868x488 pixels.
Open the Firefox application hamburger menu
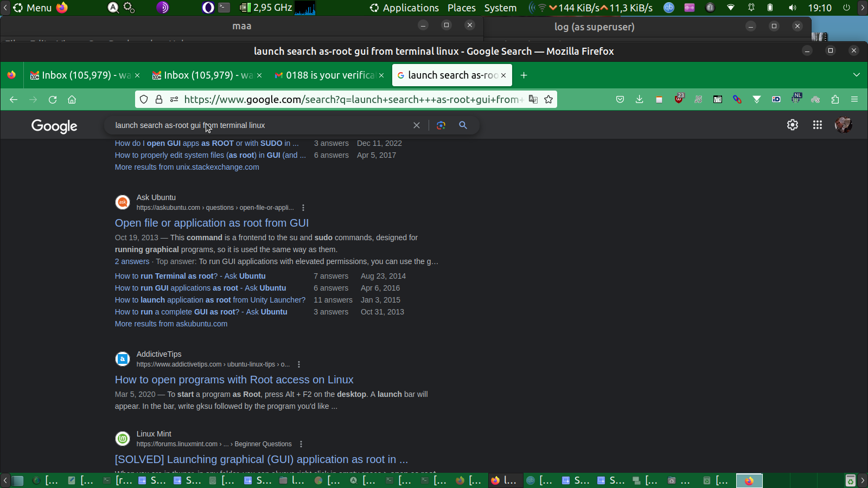click(854, 100)
